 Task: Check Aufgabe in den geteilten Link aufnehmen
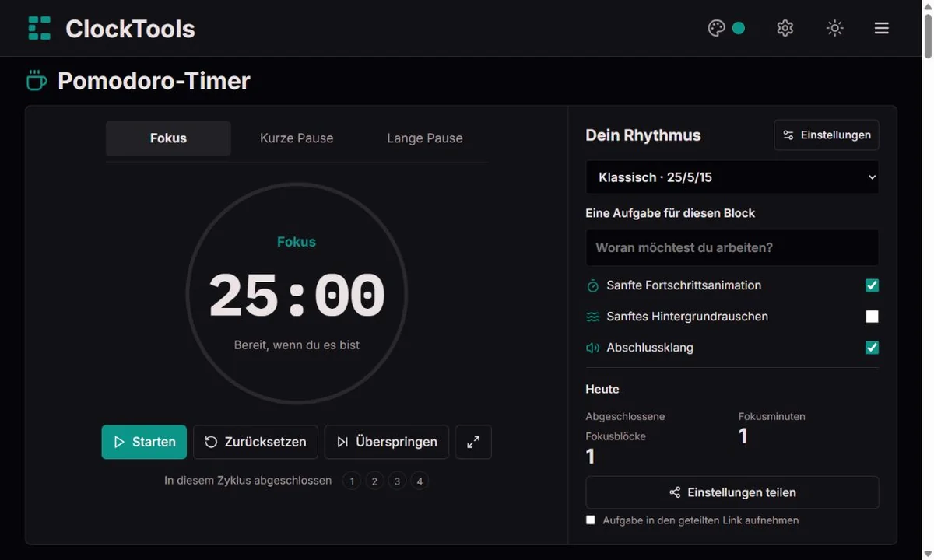[591, 520]
